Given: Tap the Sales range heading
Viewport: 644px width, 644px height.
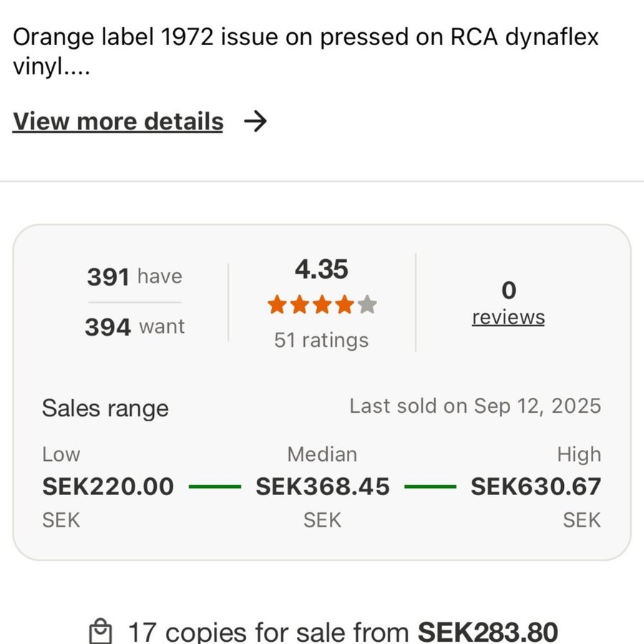Looking at the screenshot, I should pos(105,409).
